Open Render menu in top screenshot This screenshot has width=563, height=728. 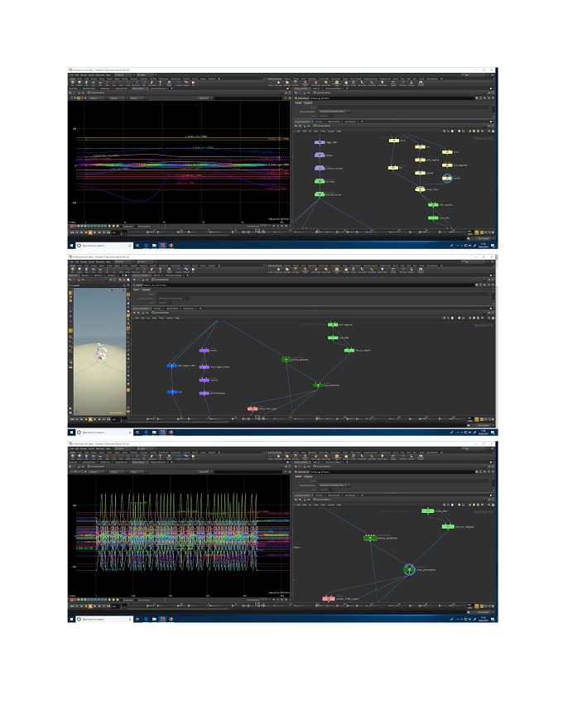pyautogui.click(x=84, y=74)
